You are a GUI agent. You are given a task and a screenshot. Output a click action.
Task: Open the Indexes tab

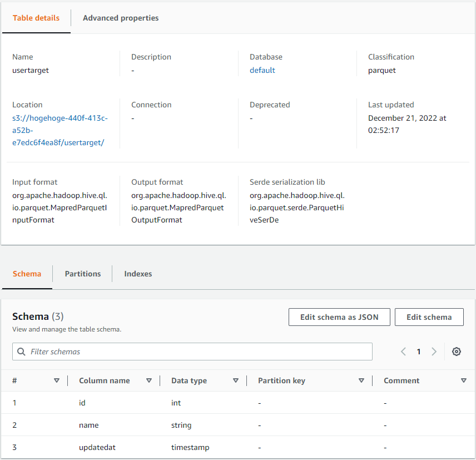[138, 274]
